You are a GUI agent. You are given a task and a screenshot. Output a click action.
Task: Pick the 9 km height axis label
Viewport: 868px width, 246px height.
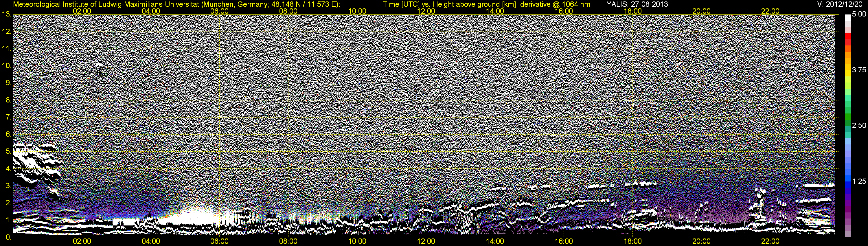[8, 83]
